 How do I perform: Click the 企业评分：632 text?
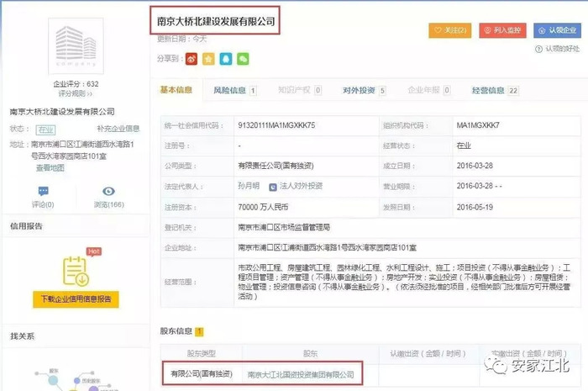coord(76,84)
